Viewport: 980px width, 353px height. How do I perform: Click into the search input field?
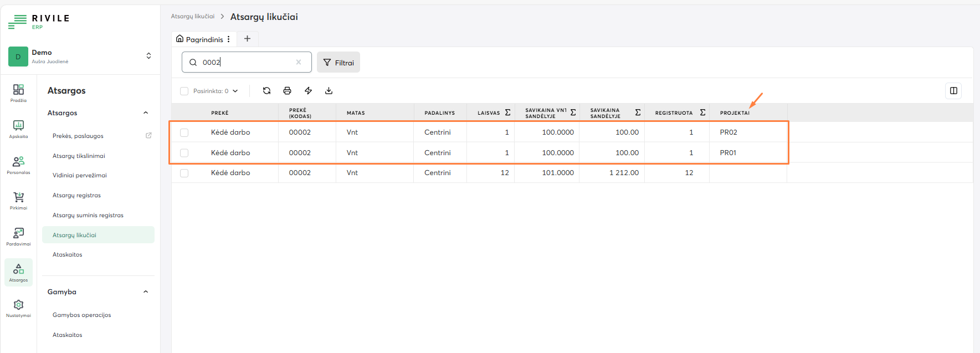pos(247,62)
